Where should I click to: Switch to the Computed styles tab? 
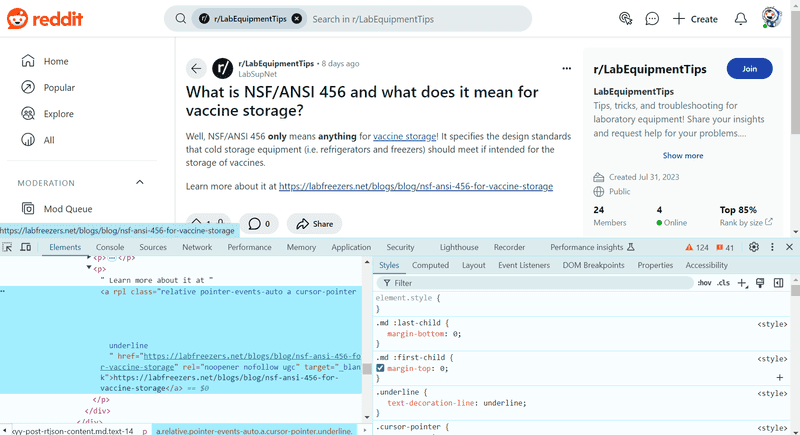430,265
